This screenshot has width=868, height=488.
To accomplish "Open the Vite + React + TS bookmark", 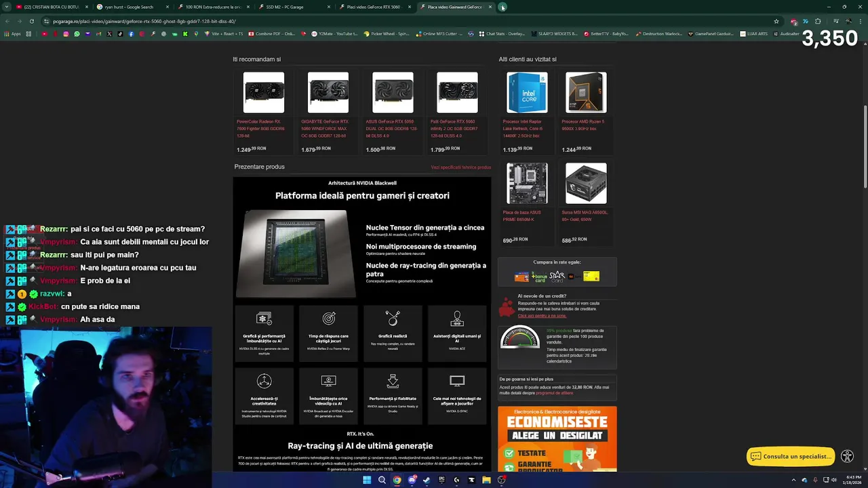I will [x=223, y=33].
